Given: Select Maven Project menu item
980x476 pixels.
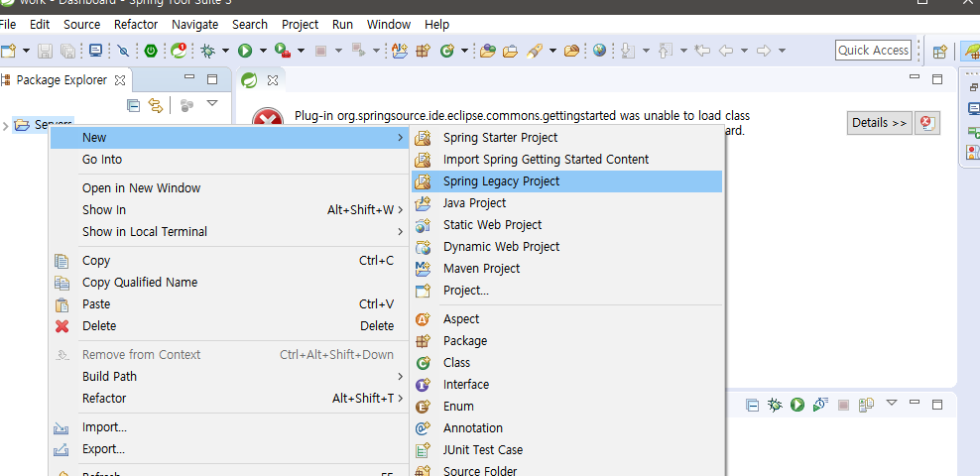Looking at the screenshot, I should pos(567,269).
